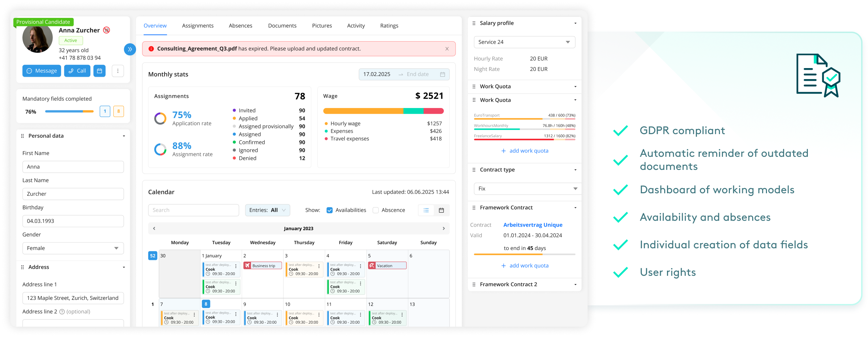Toggle the Active status badge
The width and height of the screenshot is (868, 337).
pos(71,40)
